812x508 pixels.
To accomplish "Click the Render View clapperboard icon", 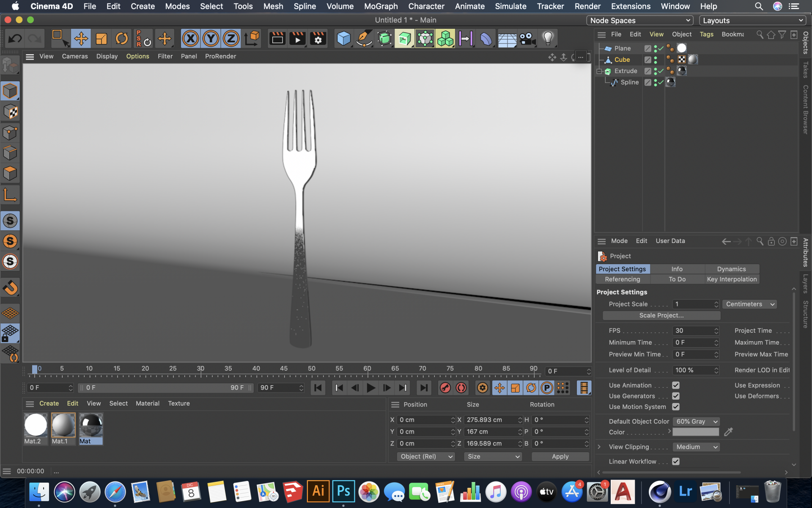I will (277, 39).
